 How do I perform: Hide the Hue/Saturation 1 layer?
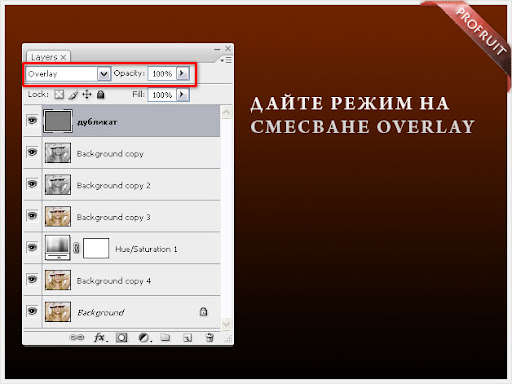32,248
